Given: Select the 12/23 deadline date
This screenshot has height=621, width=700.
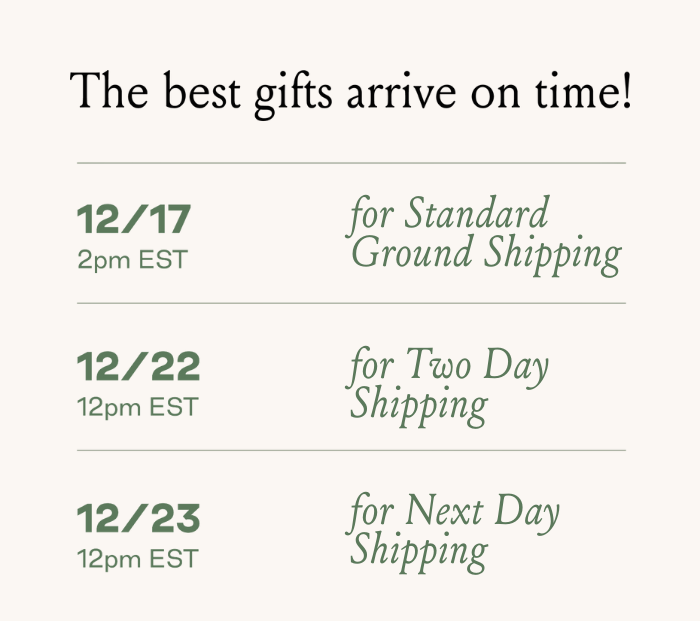Looking at the screenshot, I should pos(139,518).
